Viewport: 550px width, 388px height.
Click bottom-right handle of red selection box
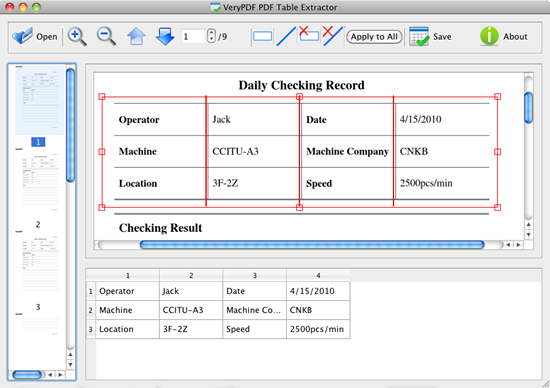497,207
